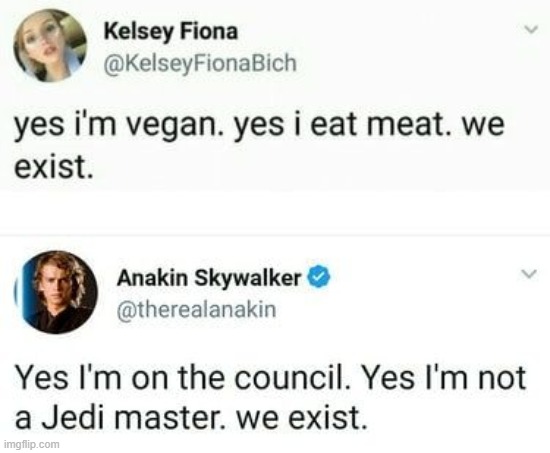
Task: Click the "Yes I'm not" text in Anakin's tweet
Action: pyautogui.click(x=443, y=378)
